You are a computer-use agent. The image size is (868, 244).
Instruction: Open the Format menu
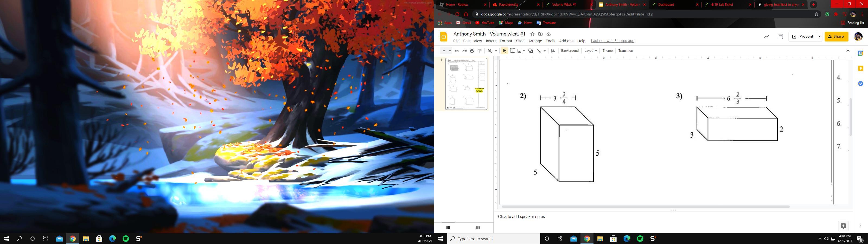coord(506,41)
